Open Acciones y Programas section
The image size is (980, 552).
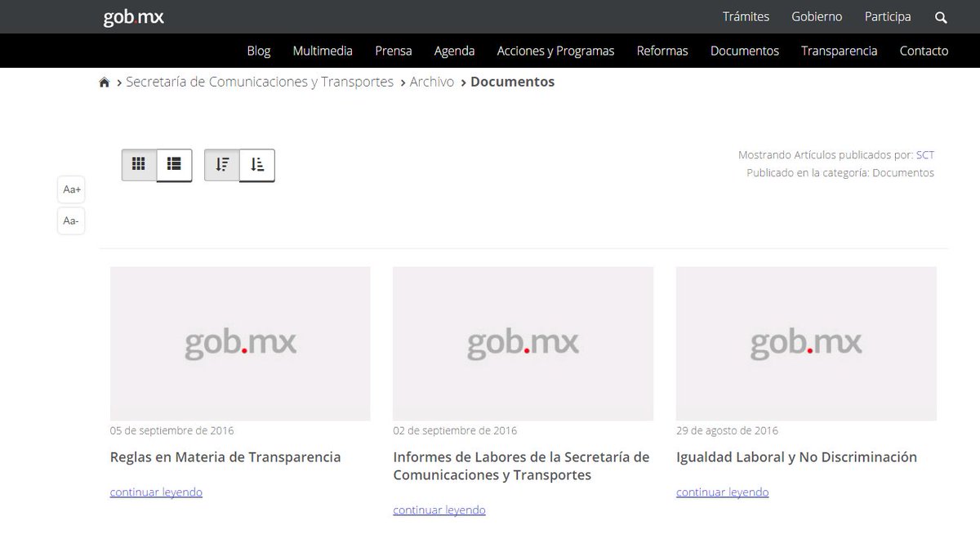(555, 51)
